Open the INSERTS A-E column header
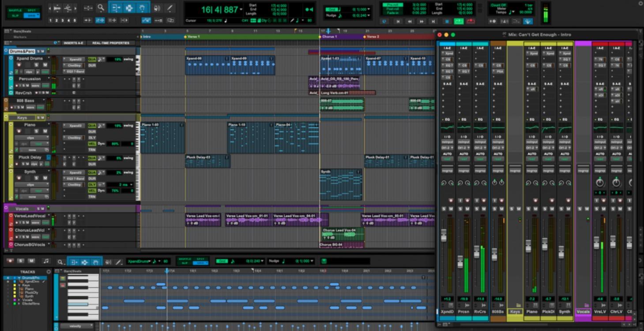 pyautogui.click(x=73, y=43)
